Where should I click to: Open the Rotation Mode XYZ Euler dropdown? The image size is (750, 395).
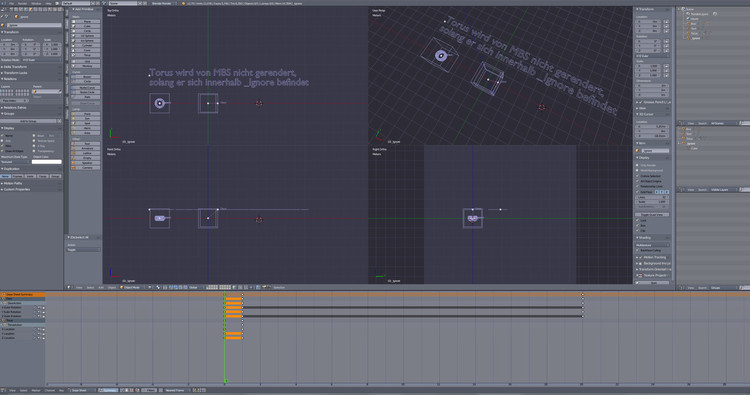(41, 60)
